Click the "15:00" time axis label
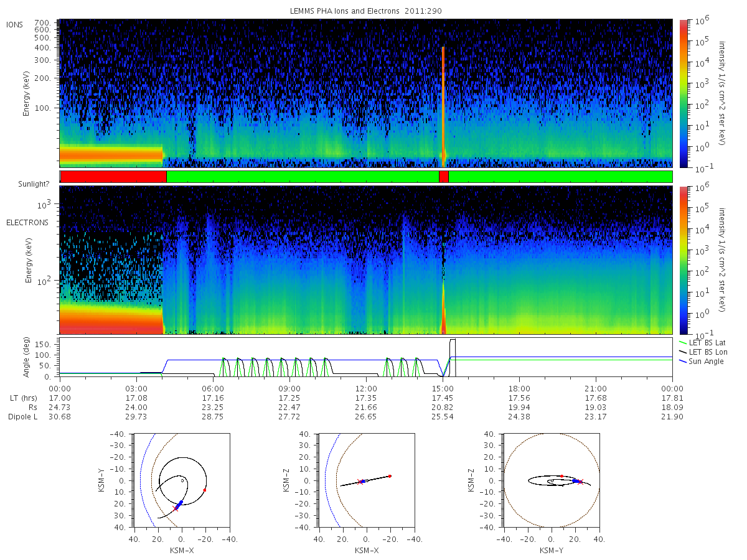This screenshot has height=560, width=747. [443, 389]
